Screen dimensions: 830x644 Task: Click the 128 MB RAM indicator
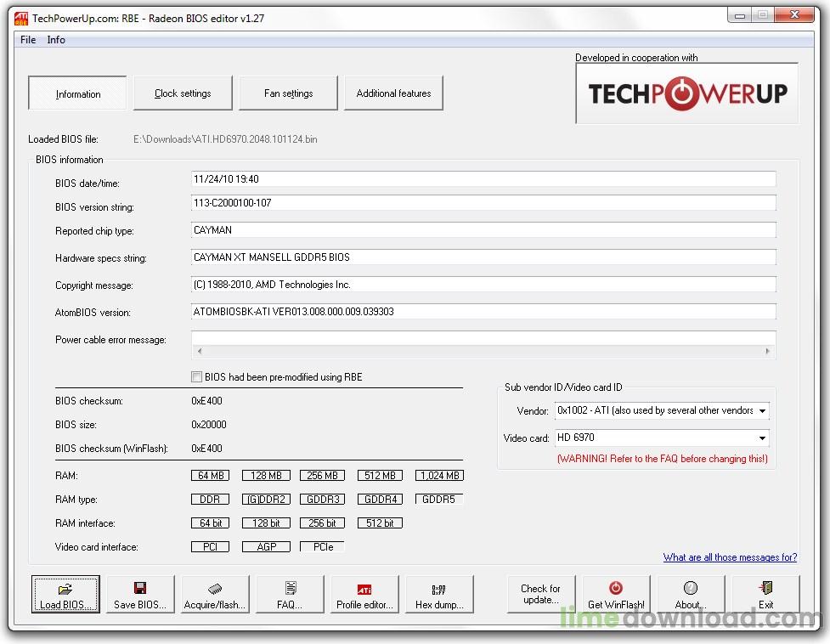tap(266, 475)
